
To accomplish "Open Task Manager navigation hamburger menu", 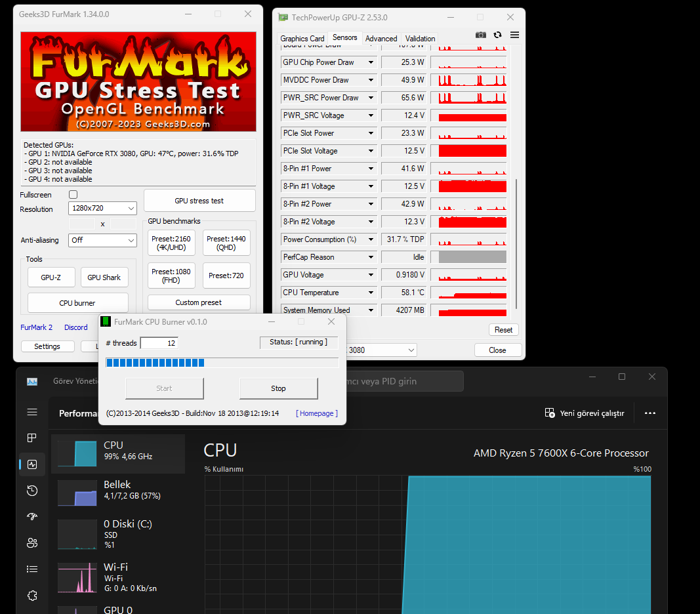I will [x=32, y=412].
